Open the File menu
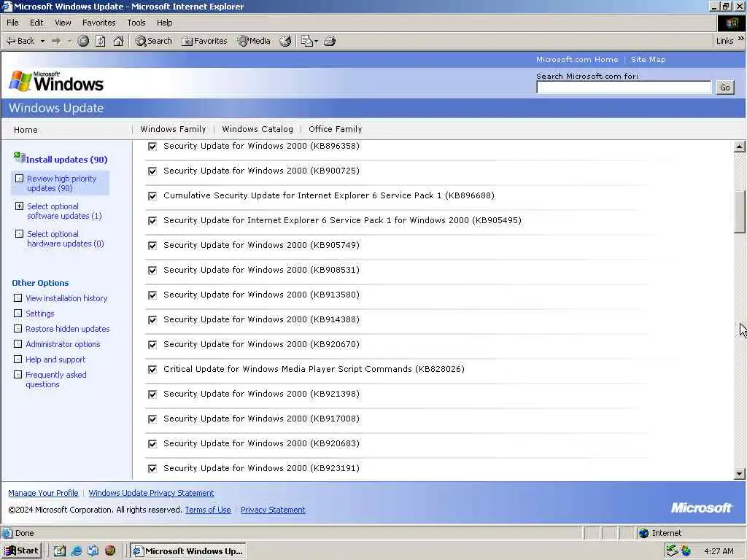Screen dimensions: 747x560 [x=12, y=23]
